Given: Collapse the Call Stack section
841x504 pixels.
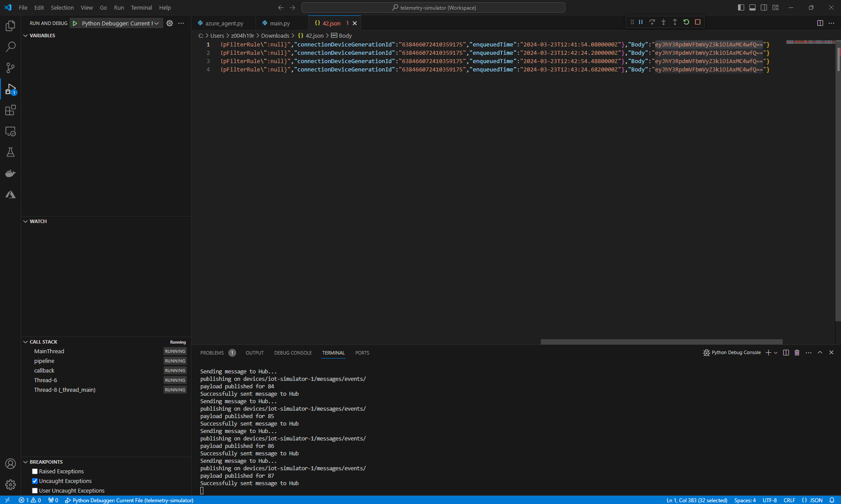Looking at the screenshot, I should 25,341.
